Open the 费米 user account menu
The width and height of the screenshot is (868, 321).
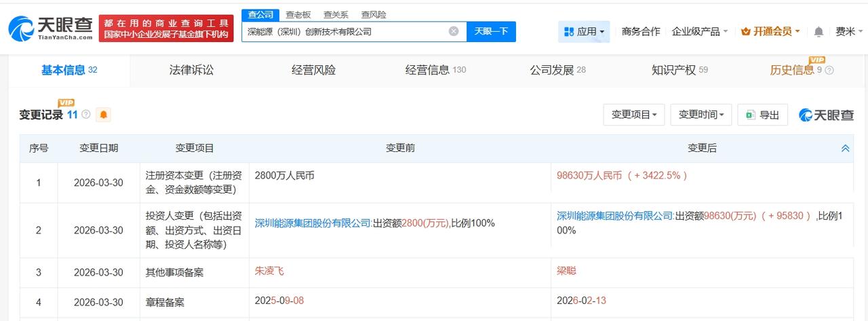click(849, 31)
